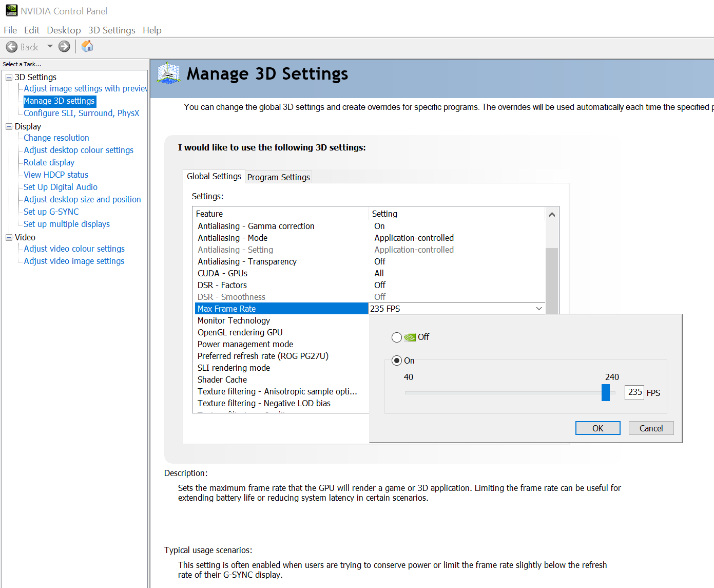Viewport: 714px width, 588px height.
Task: Open Change resolution page
Action: coord(56,138)
